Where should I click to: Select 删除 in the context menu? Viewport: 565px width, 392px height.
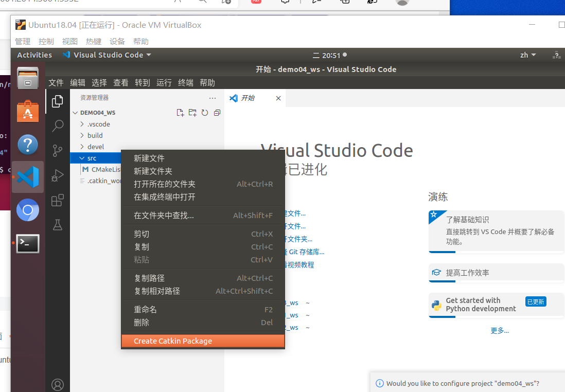[203, 323]
